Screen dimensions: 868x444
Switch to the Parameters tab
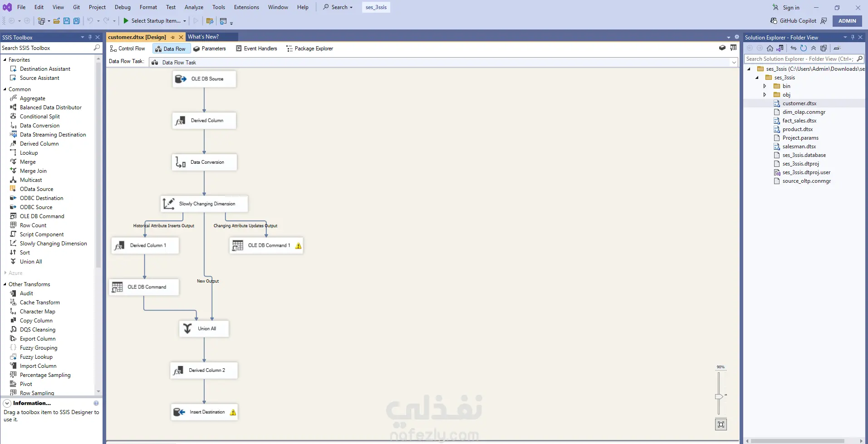tap(209, 49)
